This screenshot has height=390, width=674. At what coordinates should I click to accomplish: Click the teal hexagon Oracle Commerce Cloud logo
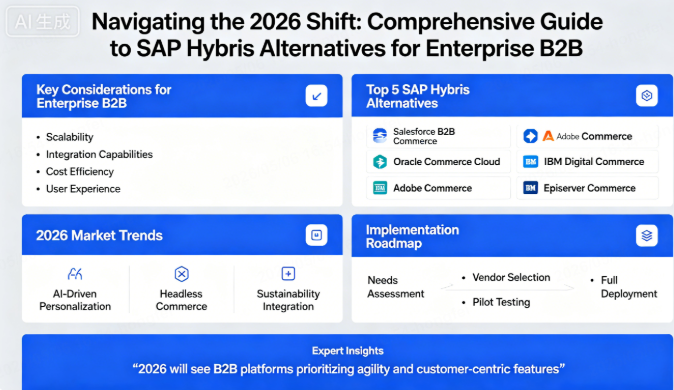coord(380,162)
